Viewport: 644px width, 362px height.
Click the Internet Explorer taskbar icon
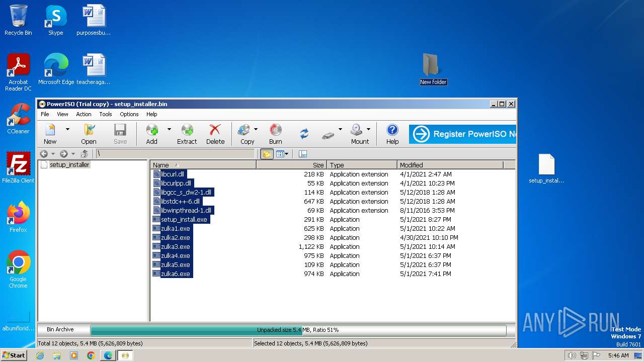coord(40,355)
